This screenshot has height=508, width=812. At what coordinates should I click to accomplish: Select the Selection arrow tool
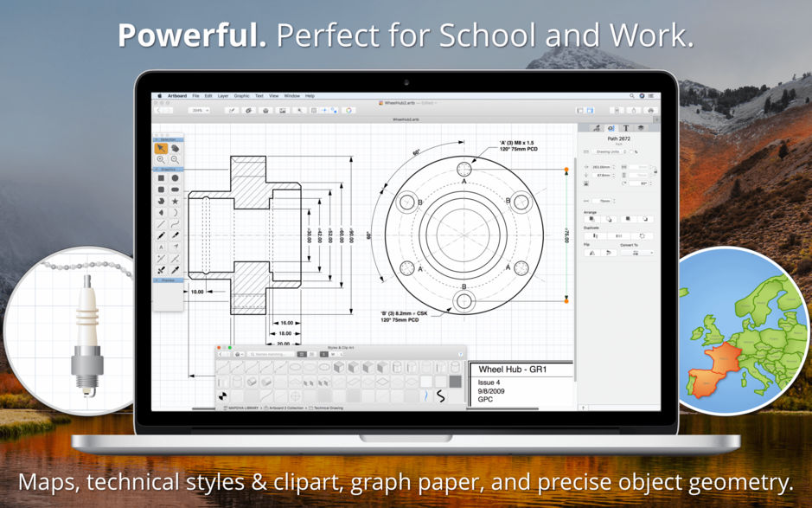point(159,148)
